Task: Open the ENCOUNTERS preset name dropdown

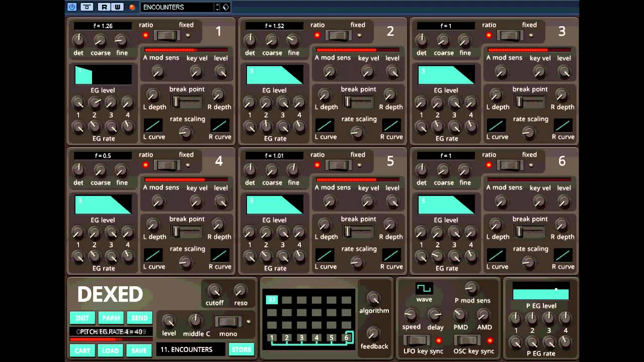Action: [177, 7]
